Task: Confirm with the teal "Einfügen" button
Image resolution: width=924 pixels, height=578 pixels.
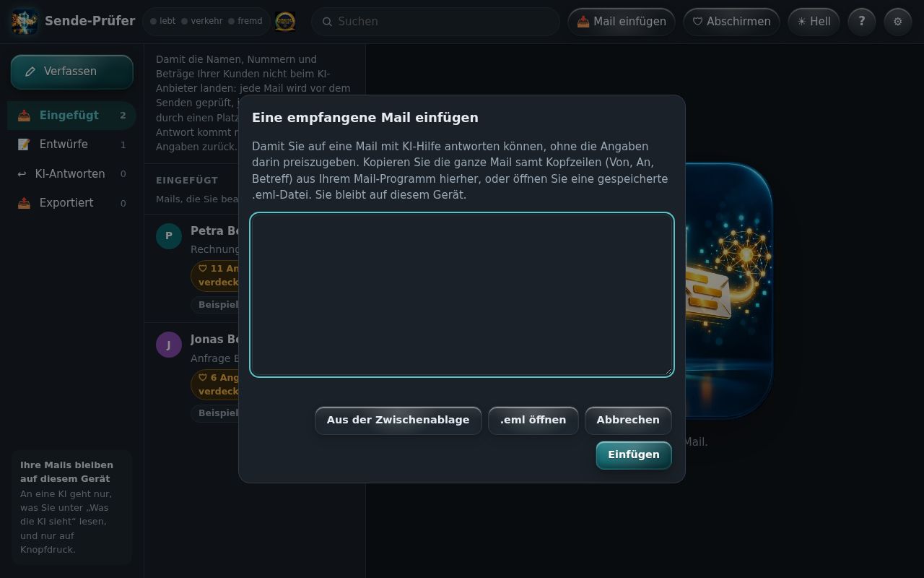Action: point(634,455)
